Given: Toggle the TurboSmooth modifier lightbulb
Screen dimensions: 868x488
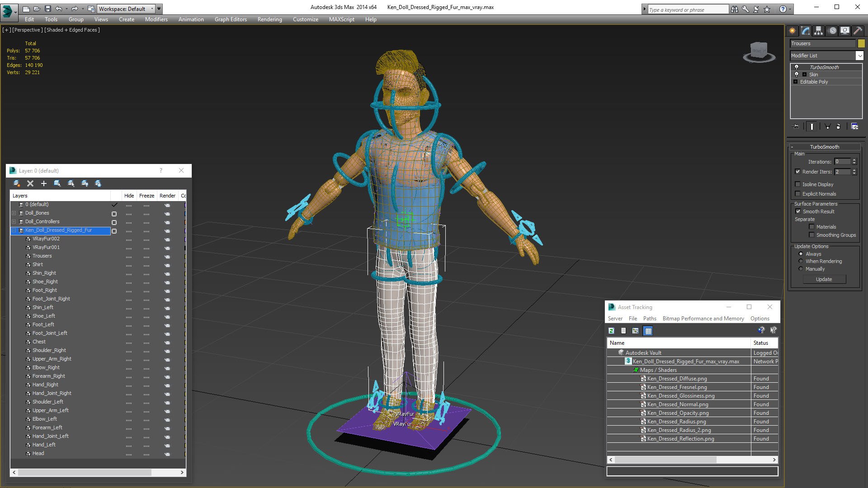Looking at the screenshot, I should (797, 67).
